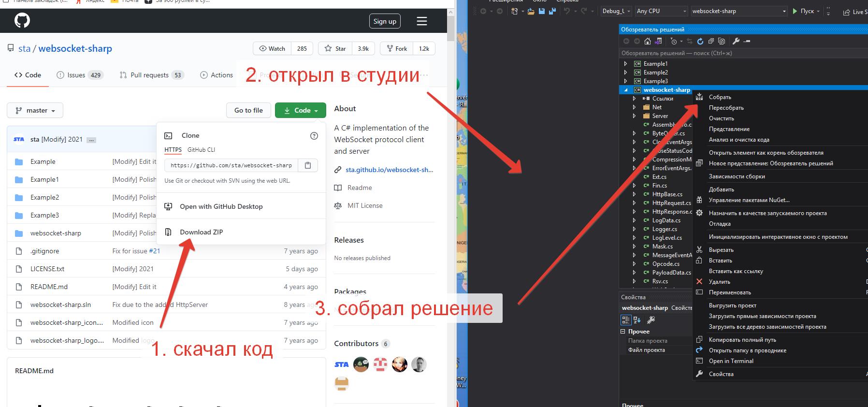Open the Actions tab
The width and height of the screenshot is (868, 407).
coord(217,75)
